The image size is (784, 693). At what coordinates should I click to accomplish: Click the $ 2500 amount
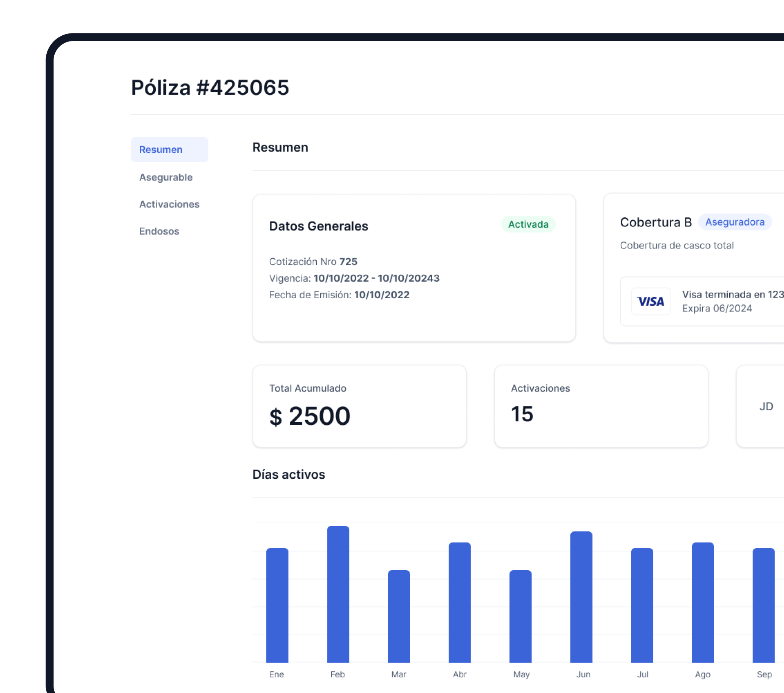tap(310, 416)
